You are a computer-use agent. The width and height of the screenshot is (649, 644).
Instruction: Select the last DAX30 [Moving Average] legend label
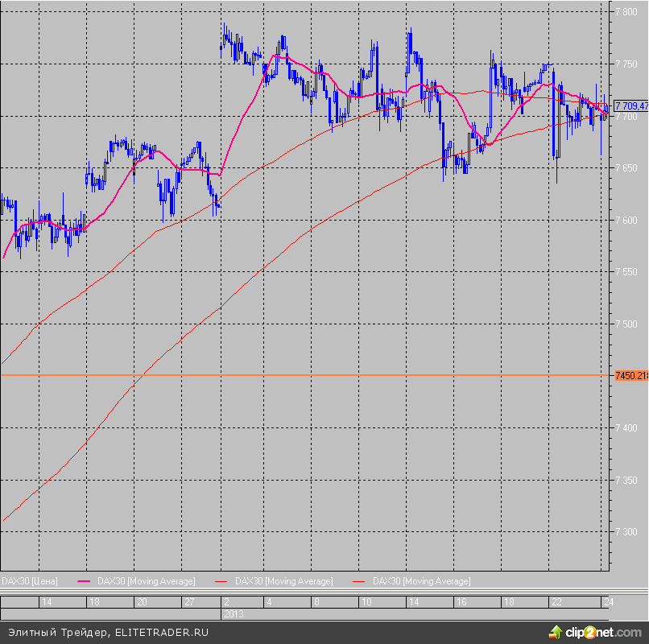click(421, 581)
